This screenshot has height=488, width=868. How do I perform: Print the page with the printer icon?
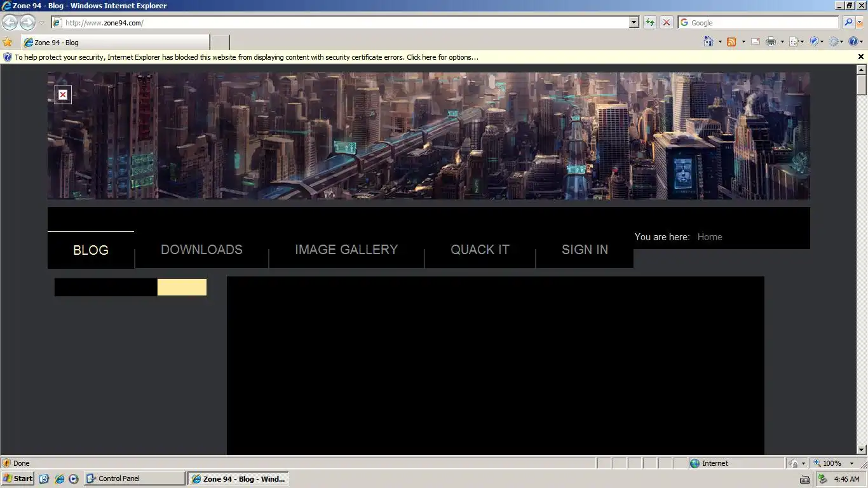771,42
